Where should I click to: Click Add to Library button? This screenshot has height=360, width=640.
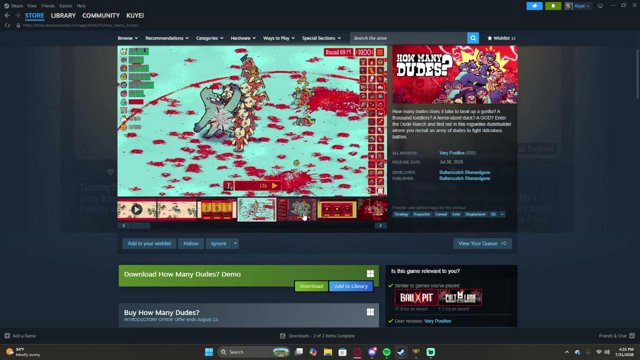(351, 286)
